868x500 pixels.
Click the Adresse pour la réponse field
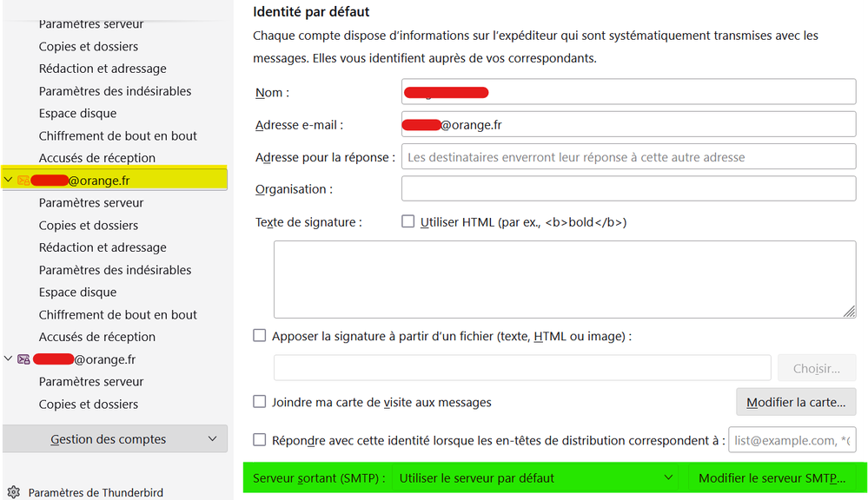pyautogui.click(x=628, y=157)
